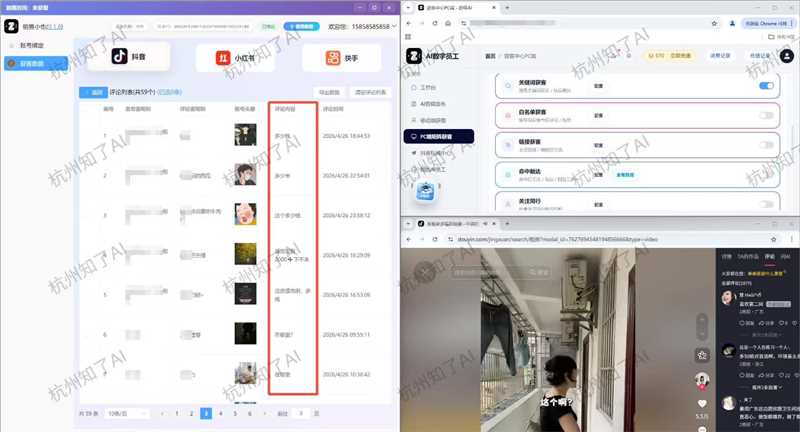Open highlighted PC item in AI数字员工 sidebar

439,136
